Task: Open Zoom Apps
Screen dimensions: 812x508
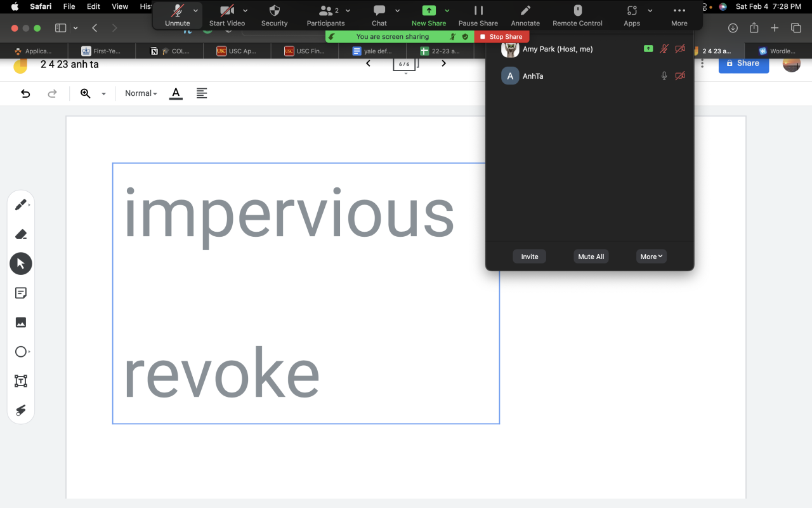Action: click(632, 15)
